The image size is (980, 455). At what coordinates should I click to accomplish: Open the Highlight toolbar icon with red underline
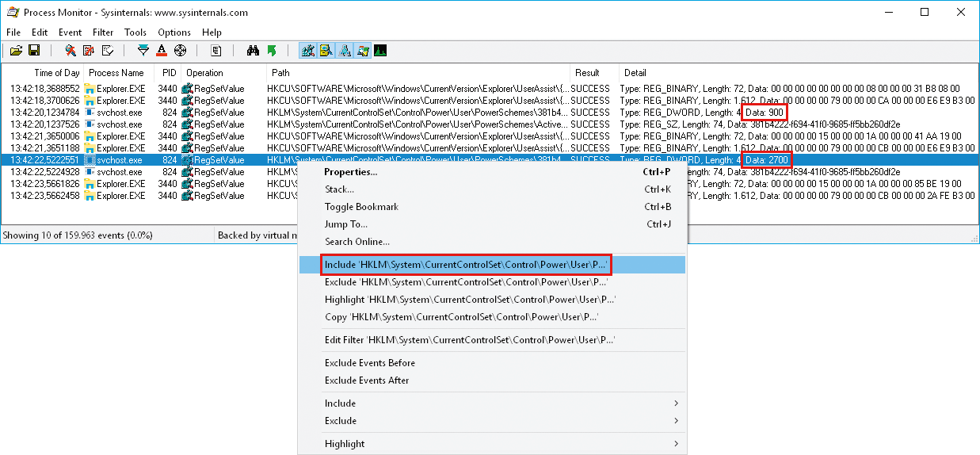162,51
